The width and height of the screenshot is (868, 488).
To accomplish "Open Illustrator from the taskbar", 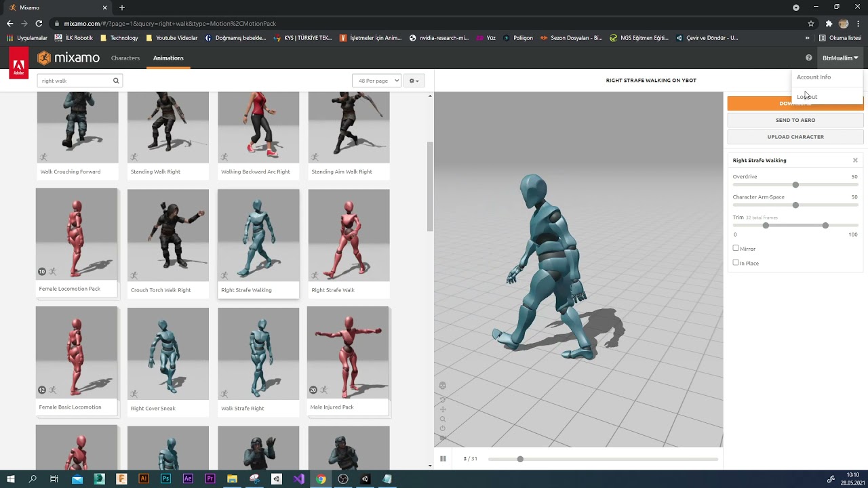I will coord(143,479).
